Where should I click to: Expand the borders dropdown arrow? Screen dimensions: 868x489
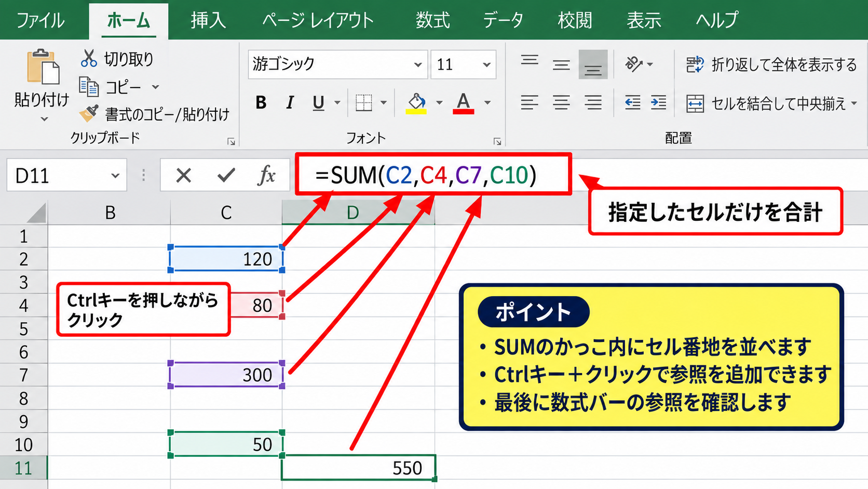point(384,103)
